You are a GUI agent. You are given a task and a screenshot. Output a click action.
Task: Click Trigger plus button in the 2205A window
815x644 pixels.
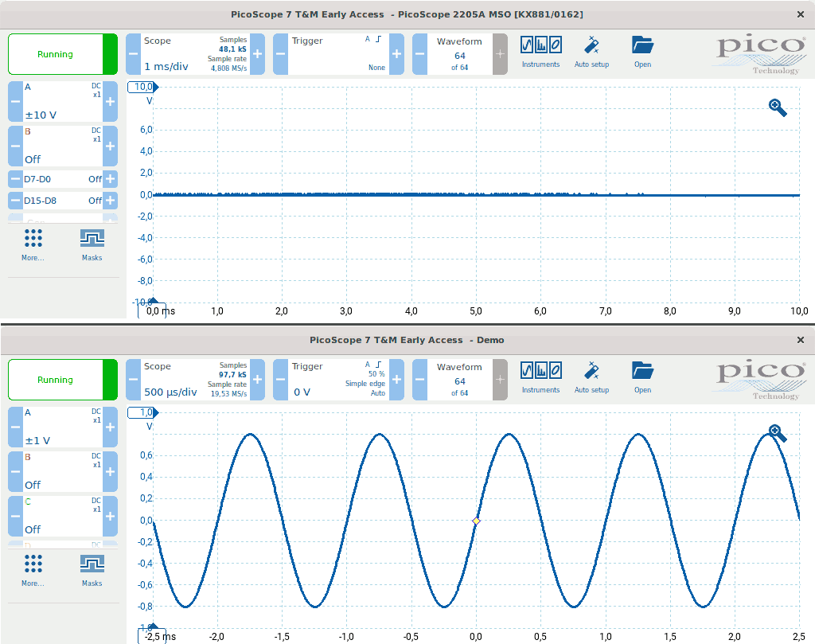tap(396, 54)
